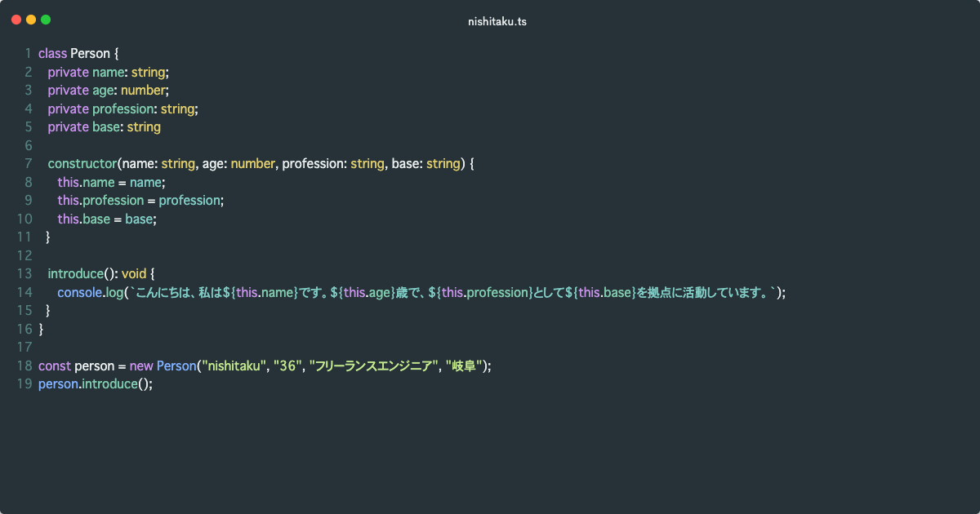The height and width of the screenshot is (514, 980).
Task: Click the new keyword before Person
Action: pos(140,366)
